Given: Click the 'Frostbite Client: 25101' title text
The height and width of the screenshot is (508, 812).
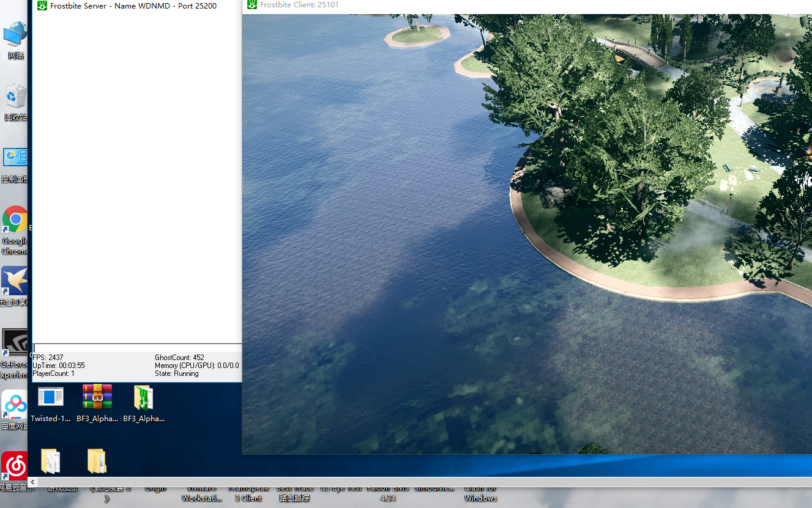Looking at the screenshot, I should 299,6.
